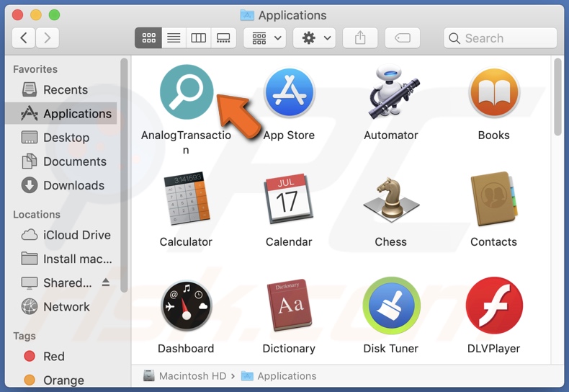This screenshot has height=392, width=569.
Task: Click Macintosh HD in the path bar
Action: click(185, 375)
